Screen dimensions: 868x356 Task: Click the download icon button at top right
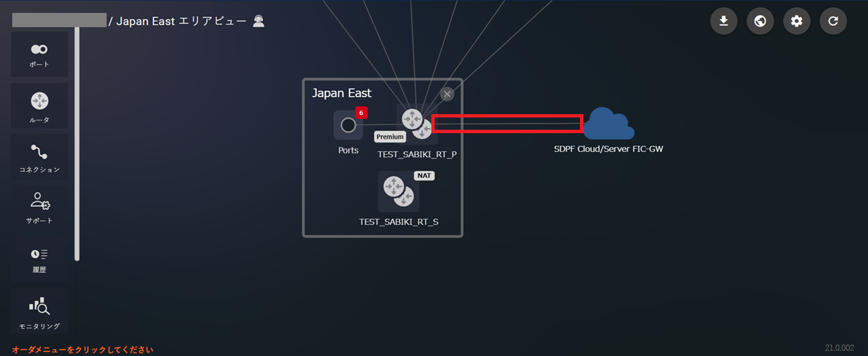coord(724,21)
